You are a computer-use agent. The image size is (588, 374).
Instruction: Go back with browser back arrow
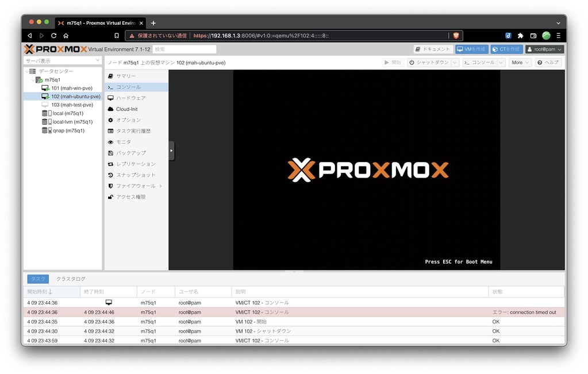pyautogui.click(x=30, y=36)
